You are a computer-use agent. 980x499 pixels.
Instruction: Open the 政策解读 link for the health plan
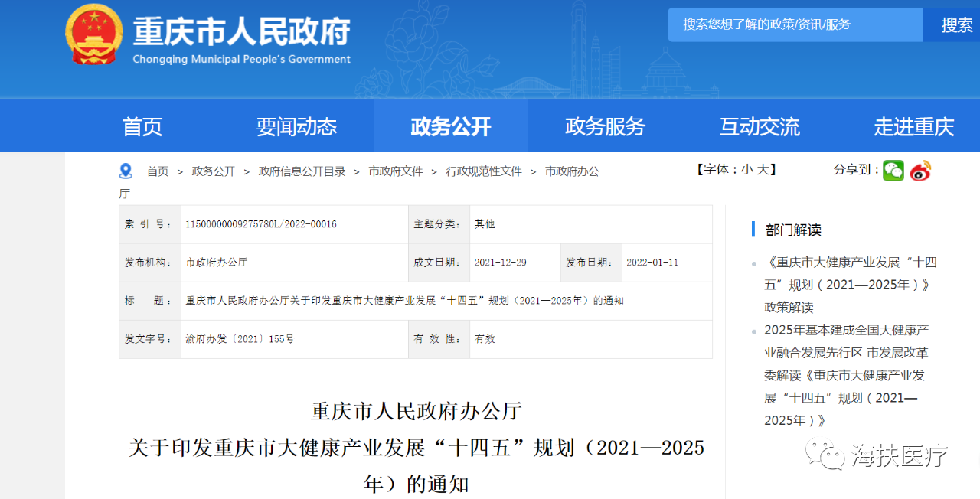(x=850, y=285)
